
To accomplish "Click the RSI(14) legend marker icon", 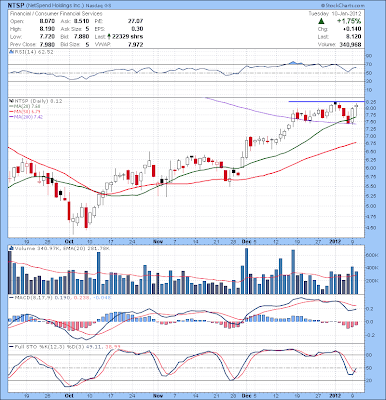I will click(11, 52).
